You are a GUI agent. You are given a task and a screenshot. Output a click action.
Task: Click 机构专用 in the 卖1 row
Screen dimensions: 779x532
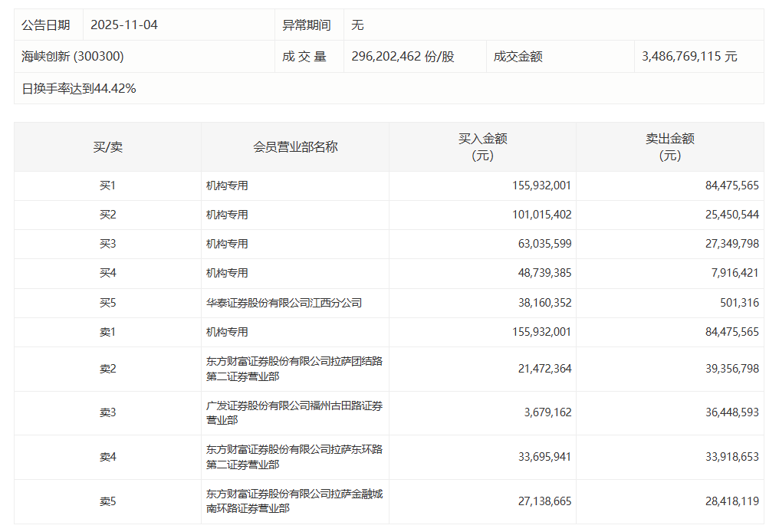point(227,332)
